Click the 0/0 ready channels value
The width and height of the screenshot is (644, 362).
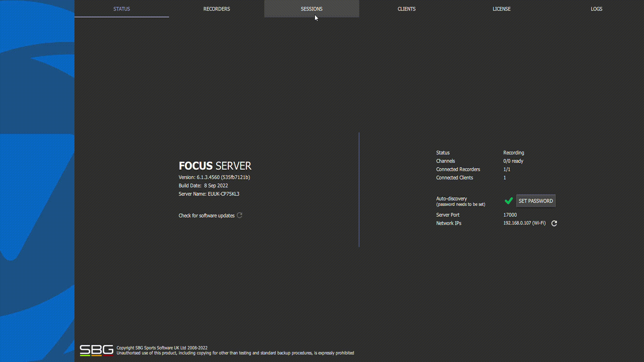coord(513,161)
